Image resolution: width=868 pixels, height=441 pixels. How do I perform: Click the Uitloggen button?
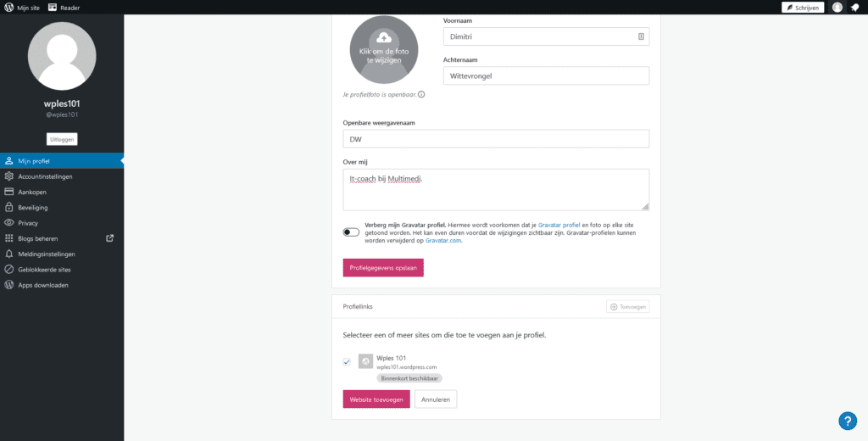coord(62,139)
